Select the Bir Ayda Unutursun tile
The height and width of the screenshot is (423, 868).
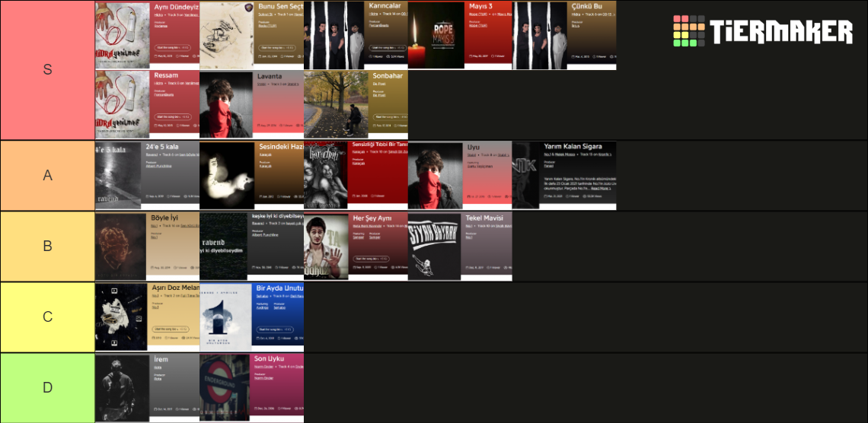[251, 317]
